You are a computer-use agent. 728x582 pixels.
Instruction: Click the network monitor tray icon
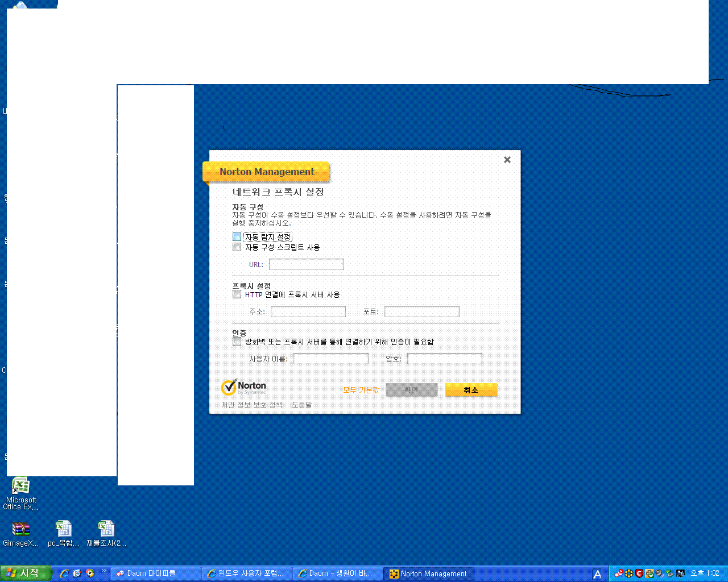tap(680, 573)
